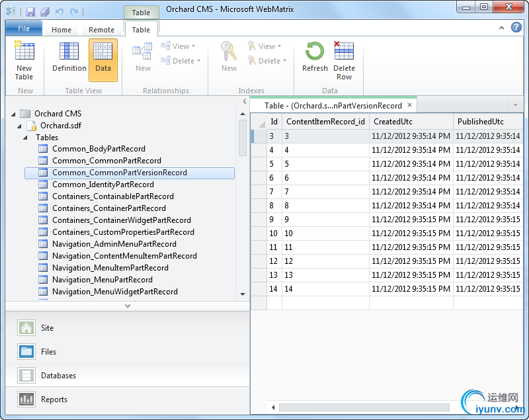Select the row header for Id 3
Screen dimensions: 529x420
pyautogui.click(x=259, y=136)
